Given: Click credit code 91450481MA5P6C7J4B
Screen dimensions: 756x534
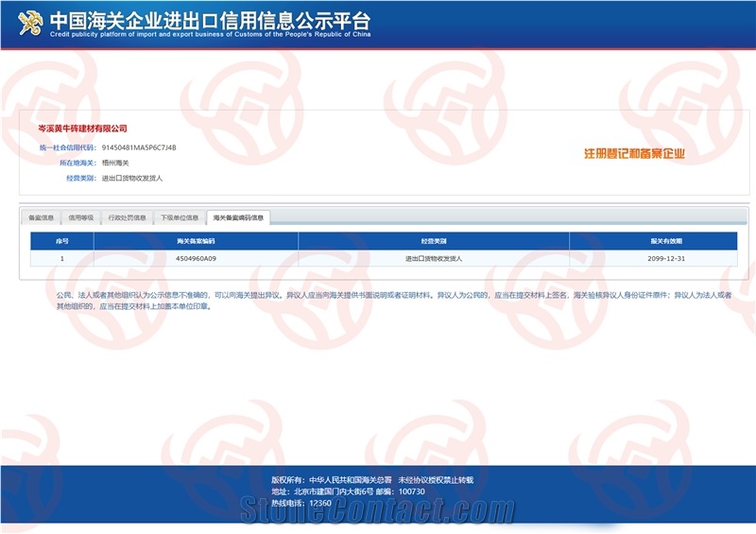Looking at the screenshot, I should (139, 147).
